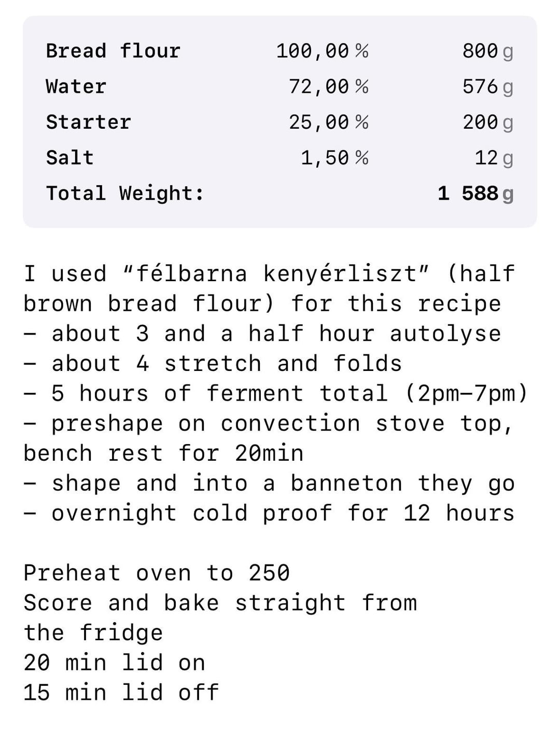Click the "15 min lid off" line
560x730 pixels.
click(121, 693)
